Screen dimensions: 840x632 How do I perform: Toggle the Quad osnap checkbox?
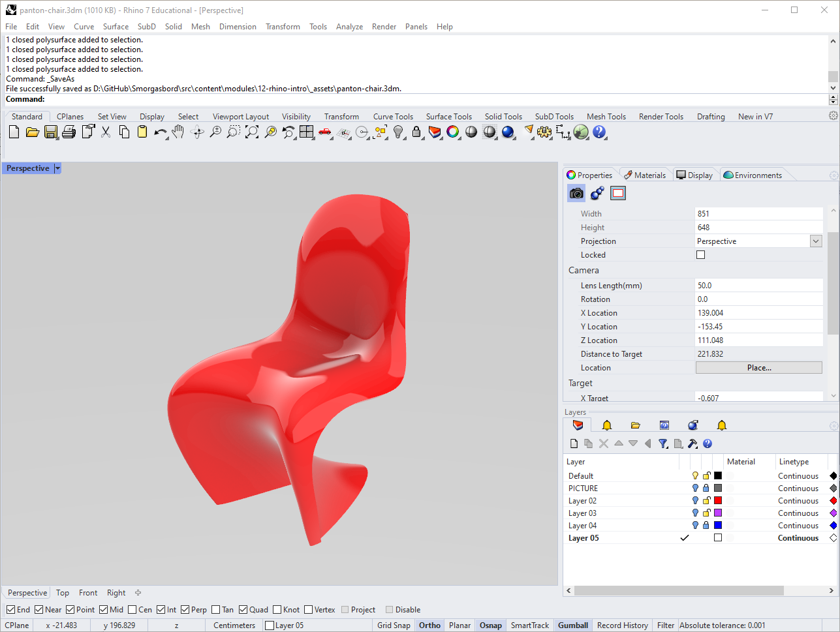point(243,610)
